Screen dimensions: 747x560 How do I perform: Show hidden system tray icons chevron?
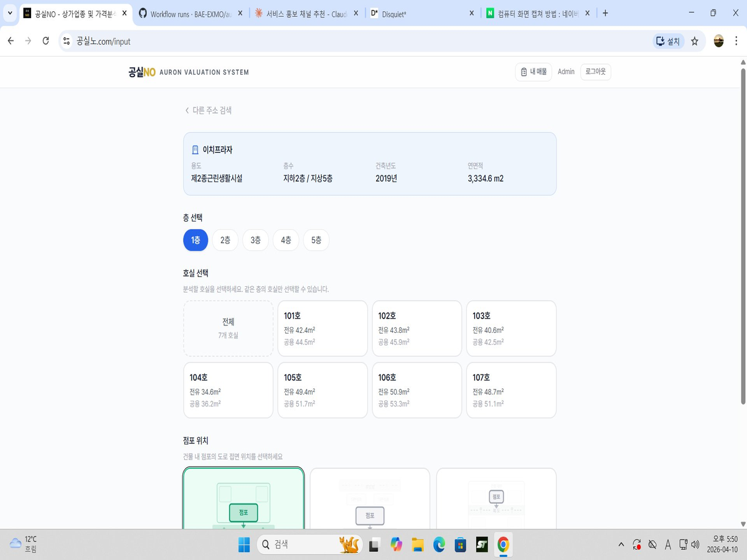coord(621,545)
